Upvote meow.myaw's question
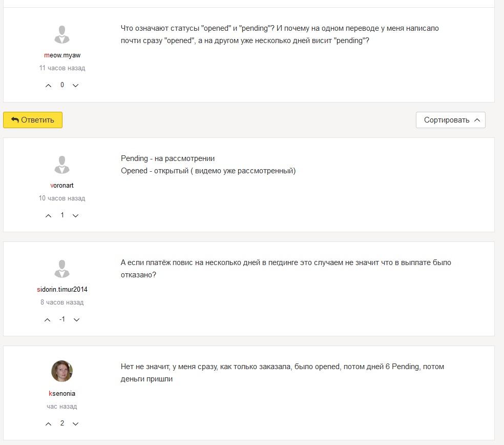 (48, 86)
